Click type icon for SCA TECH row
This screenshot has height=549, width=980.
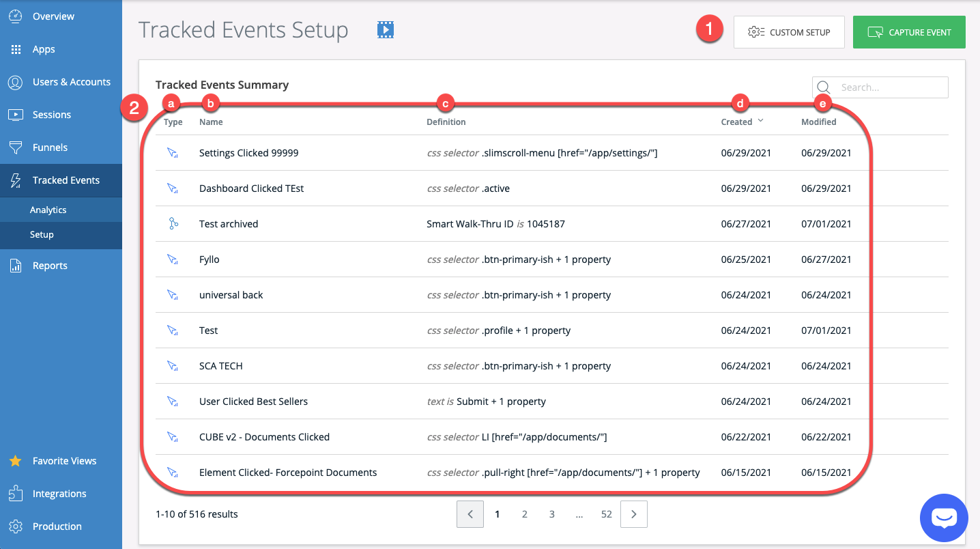[173, 366]
